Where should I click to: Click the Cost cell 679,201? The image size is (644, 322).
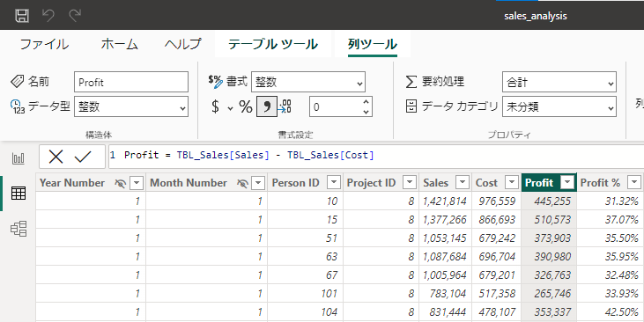pos(497,274)
